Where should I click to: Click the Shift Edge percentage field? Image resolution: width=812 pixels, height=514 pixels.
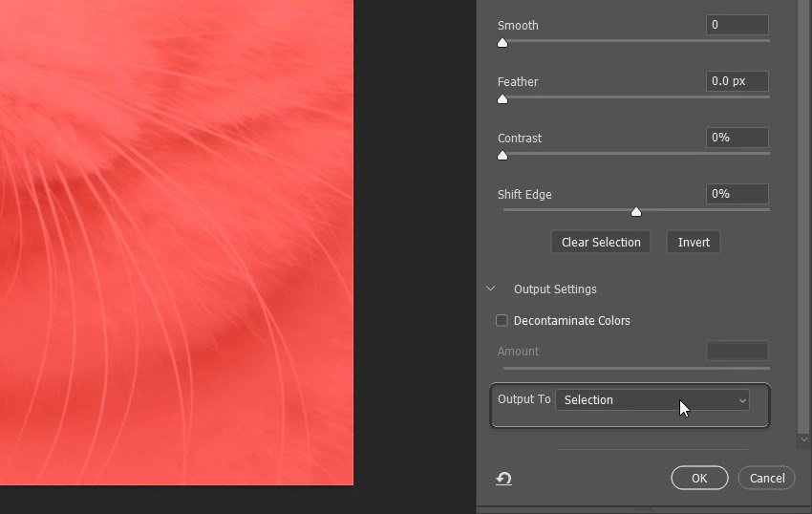[x=737, y=194]
